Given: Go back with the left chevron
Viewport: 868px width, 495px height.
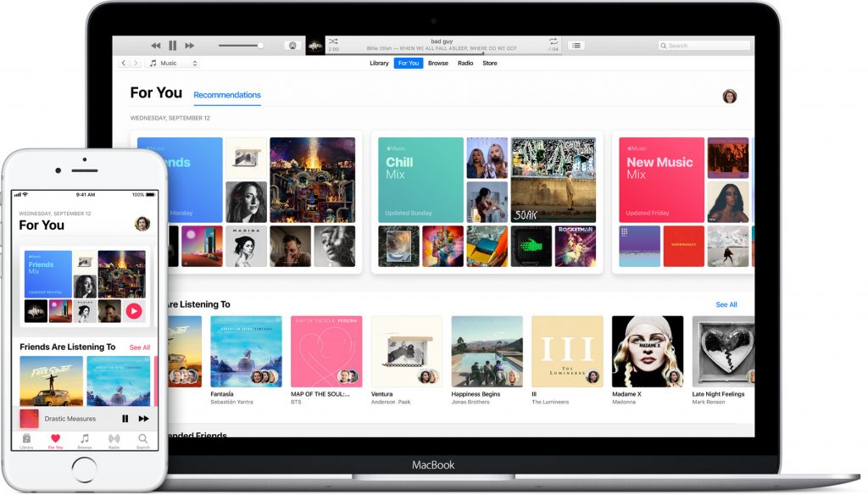Looking at the screenshot, I should pyautogui.click(x=124, y=63).
